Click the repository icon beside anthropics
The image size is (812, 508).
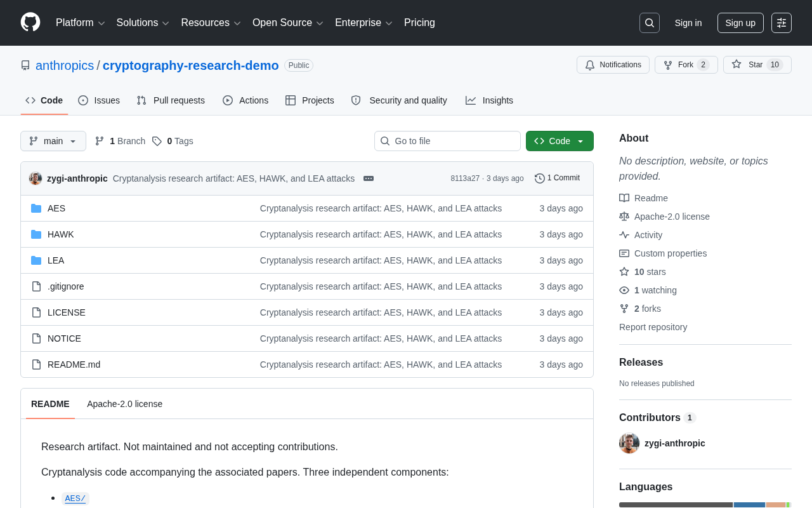click(25, 65)
